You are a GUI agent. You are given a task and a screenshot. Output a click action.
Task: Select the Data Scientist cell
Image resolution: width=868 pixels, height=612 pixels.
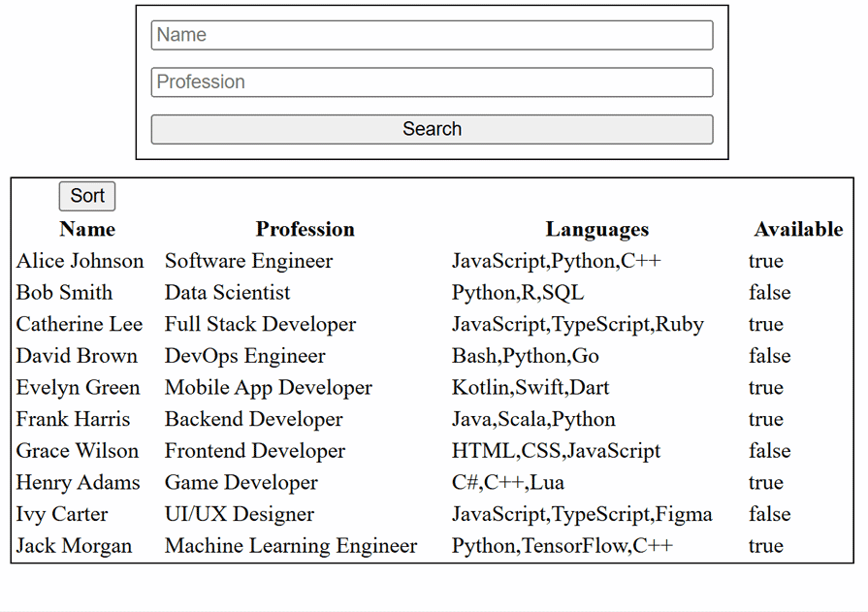pos(227,293)
